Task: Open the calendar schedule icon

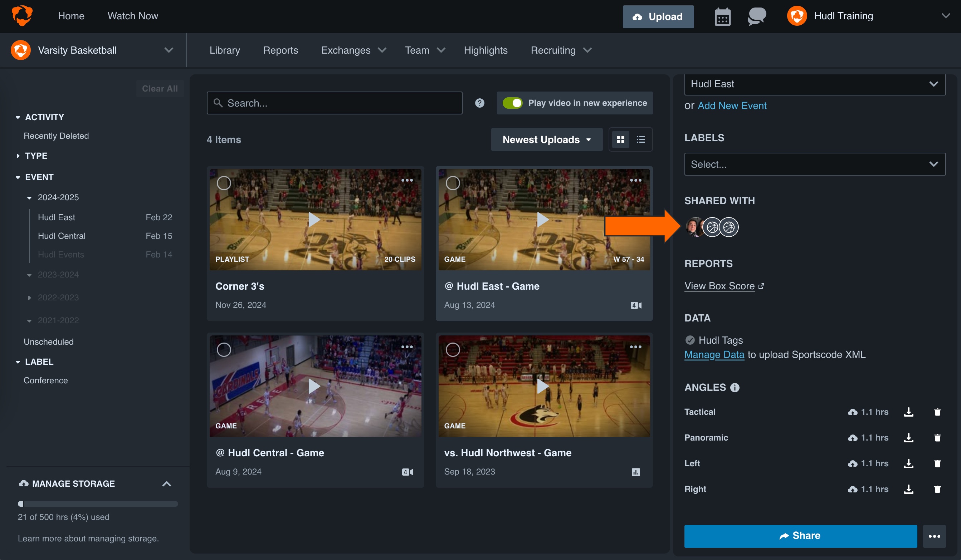Action: tap(722, 16)
